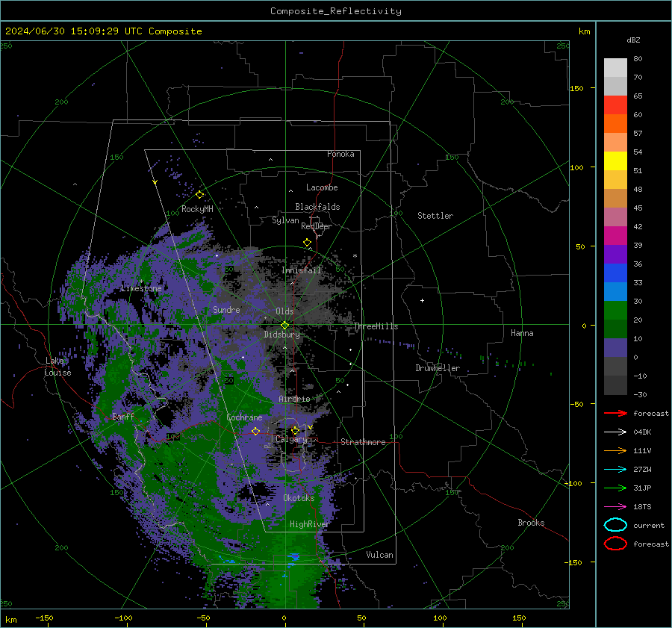Select the 30 dBZ light blue swatch
Screen dimensions: 672x628
pos(615,292)
